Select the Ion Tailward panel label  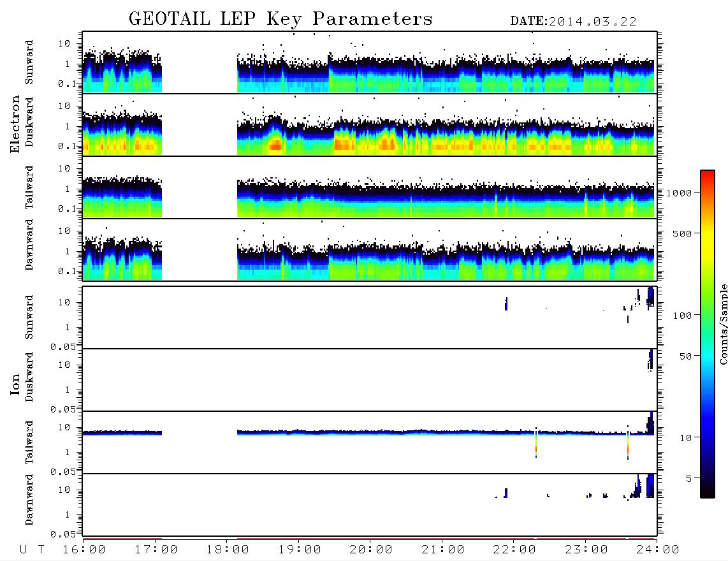[29, 442]
